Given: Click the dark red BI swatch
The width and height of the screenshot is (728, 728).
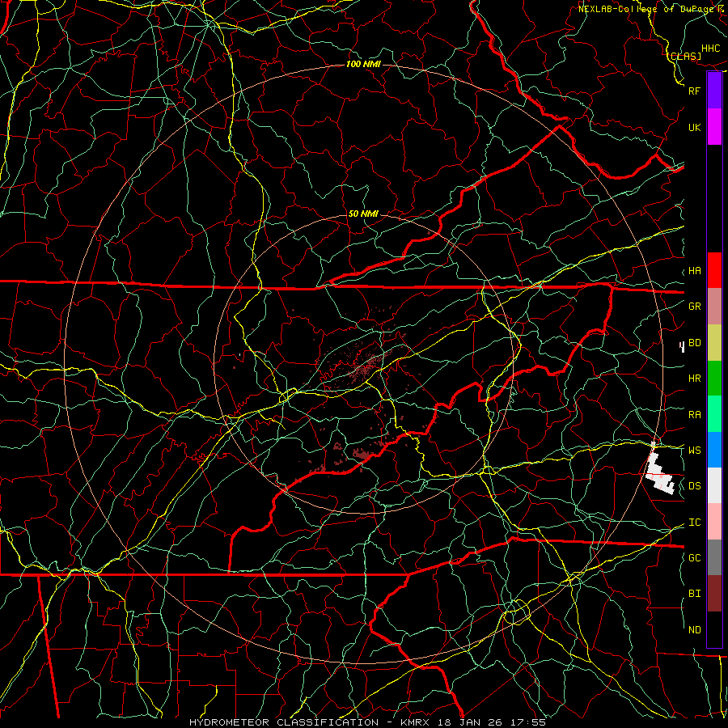Looking at the screenshot, I should pyautogui.click(x=714, y=594).
